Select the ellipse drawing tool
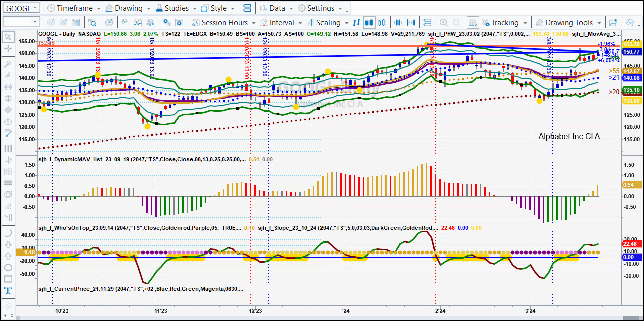 click(x=8, y=267)
